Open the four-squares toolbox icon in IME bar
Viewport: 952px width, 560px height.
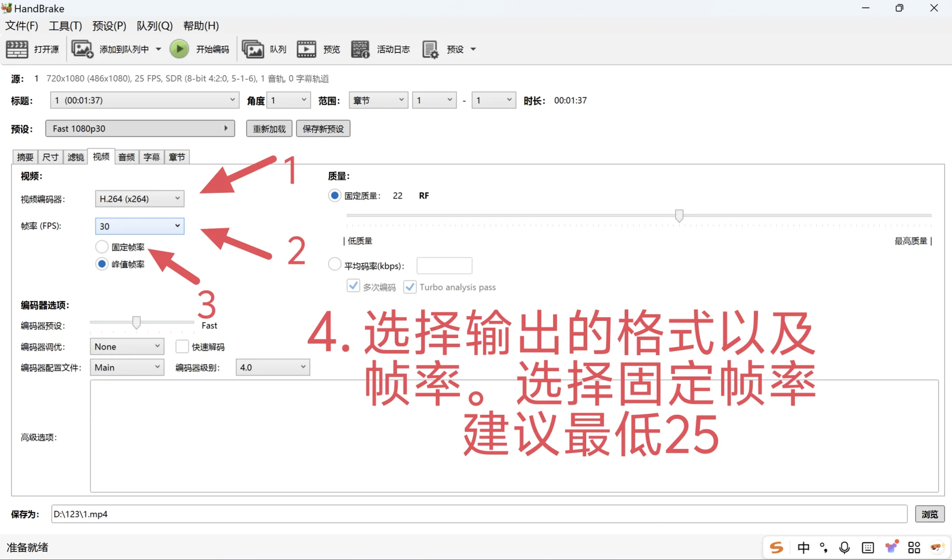tap(914, 548)
